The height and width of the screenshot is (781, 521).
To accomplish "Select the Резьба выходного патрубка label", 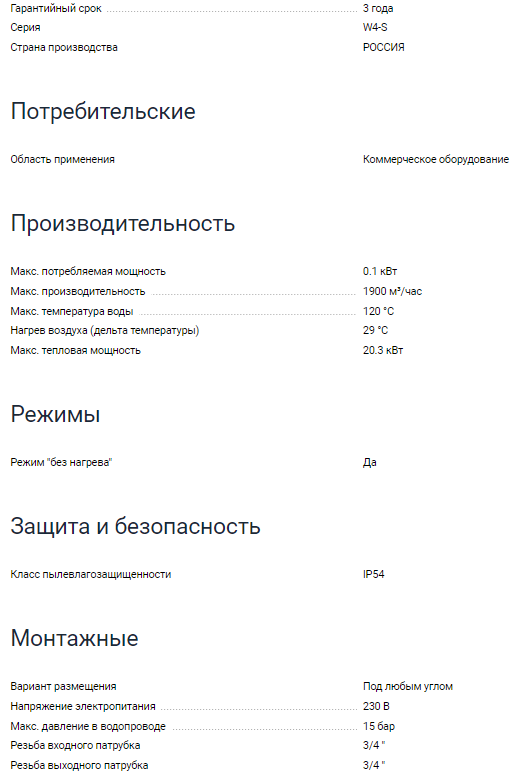I will 79,765.
